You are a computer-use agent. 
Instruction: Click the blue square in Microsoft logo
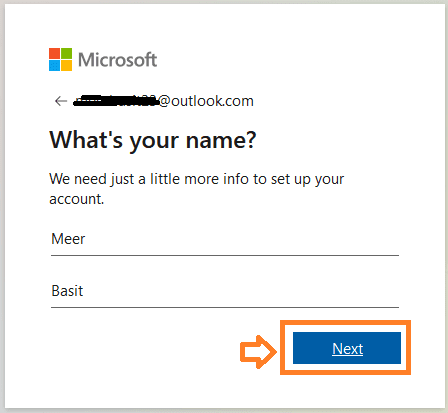[54, 65]
